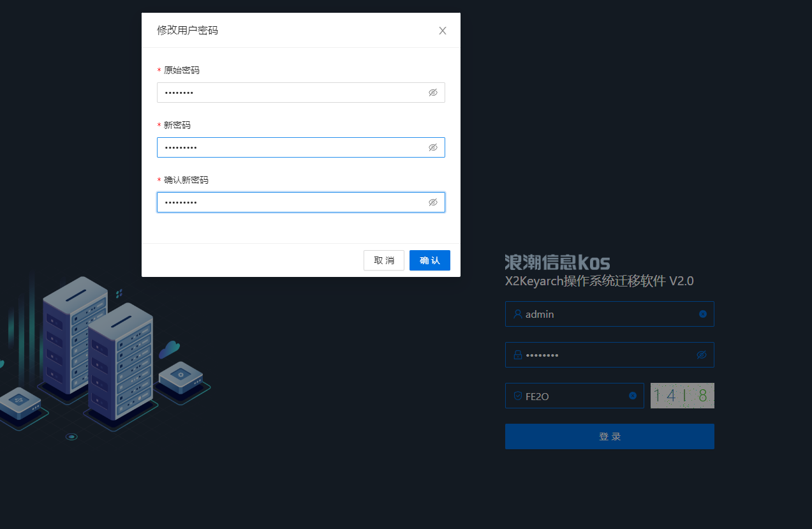812x529 pixels.
Task: Click the user icon beside admin
Action: [x=517, y=314]
